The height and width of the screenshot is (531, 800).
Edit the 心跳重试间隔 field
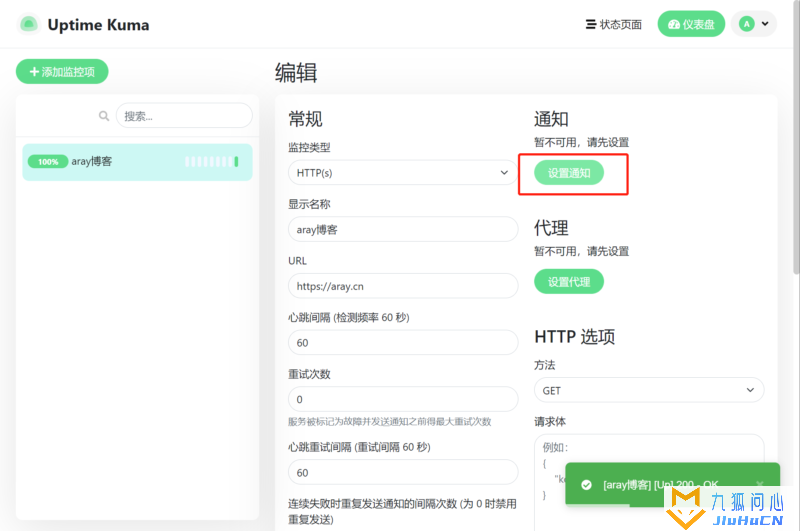pyautogui.click(x=403, y=473)
